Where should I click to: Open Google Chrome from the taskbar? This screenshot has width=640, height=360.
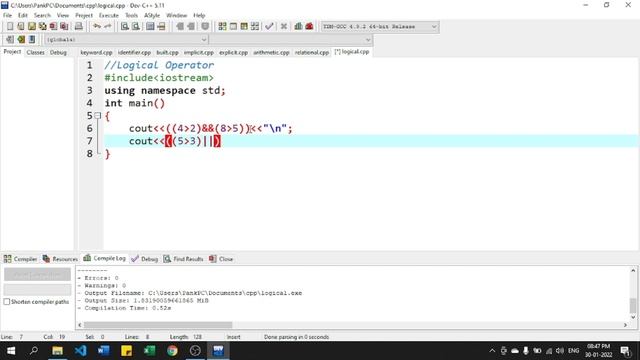click(x=172, y=351)
